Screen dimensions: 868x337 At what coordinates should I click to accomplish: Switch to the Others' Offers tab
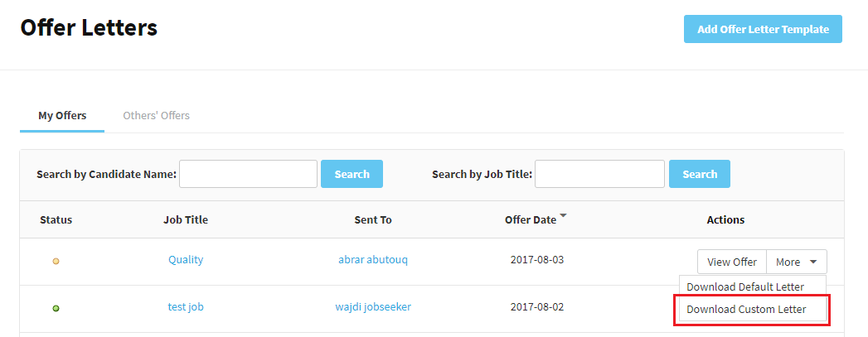coord(156,115)
